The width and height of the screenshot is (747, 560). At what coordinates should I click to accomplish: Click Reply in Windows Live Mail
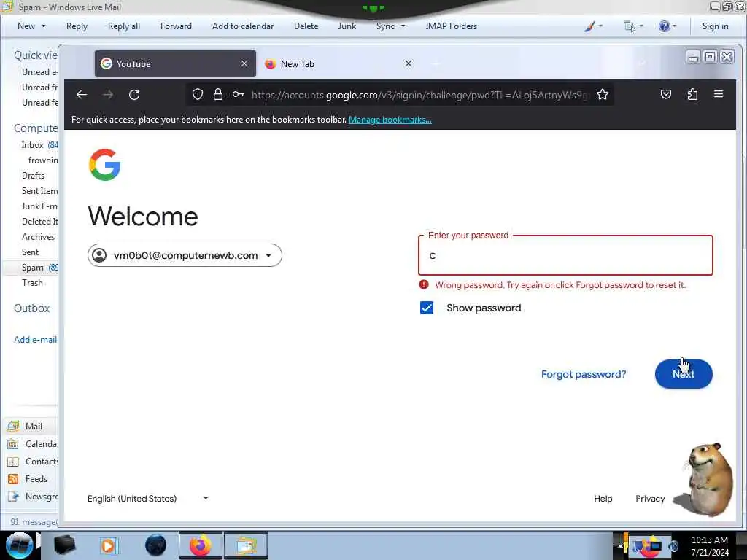[77, 26]
